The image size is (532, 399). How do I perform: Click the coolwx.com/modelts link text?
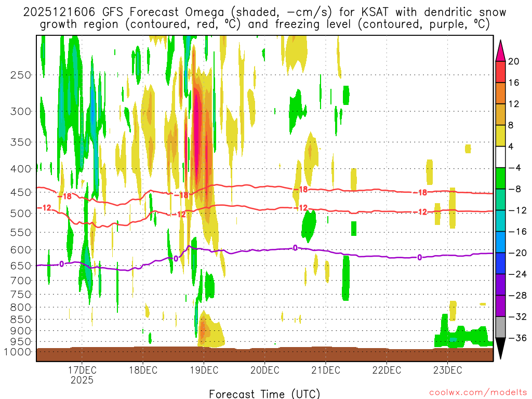click(x=478, y=393)
